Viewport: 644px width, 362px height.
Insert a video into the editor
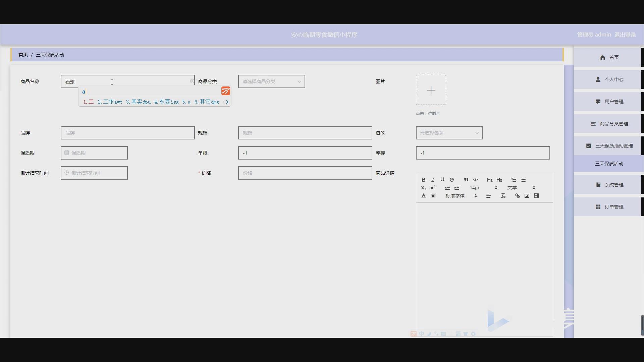(536, 196)
